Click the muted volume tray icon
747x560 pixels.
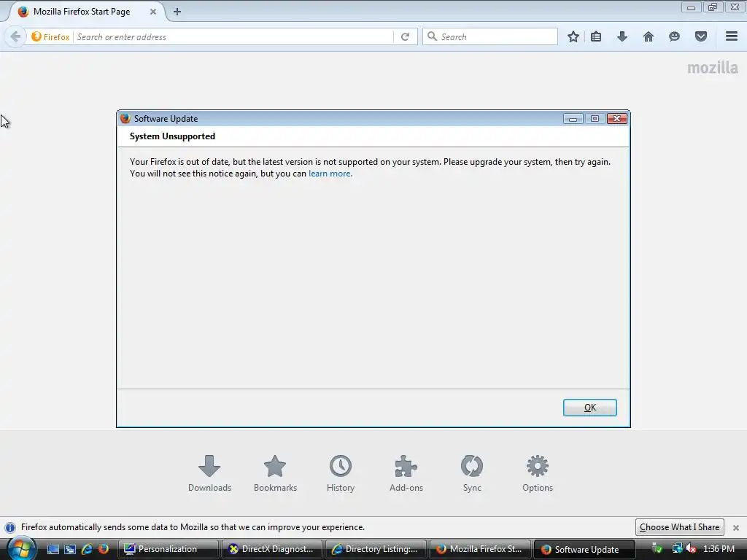click(x=691, y=548)
